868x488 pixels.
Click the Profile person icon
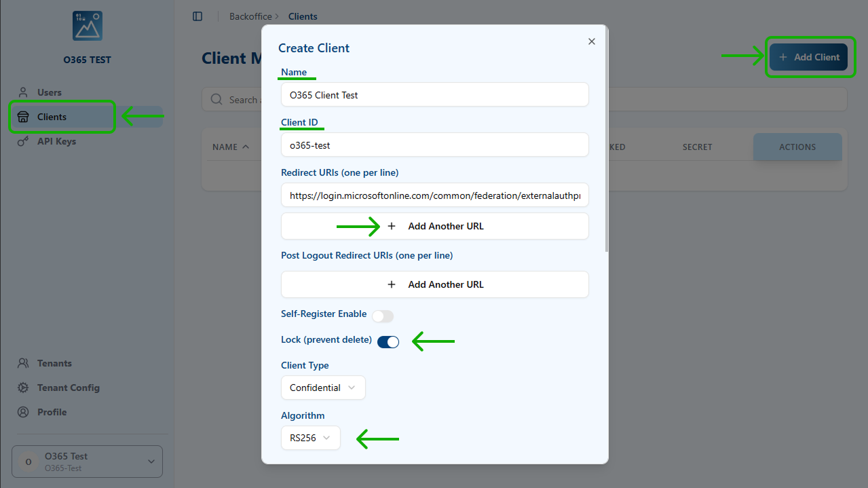23,412
